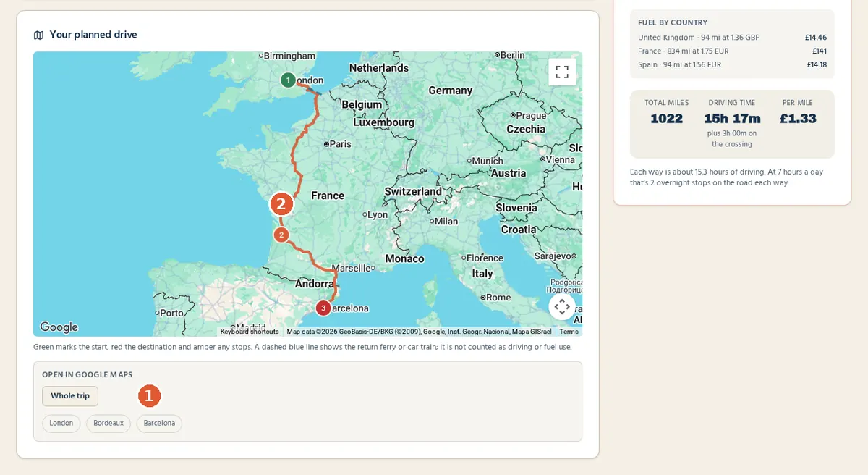This screenshot has height=475, width=868.
Task: Click the amber stop marker 2 at Bordeaux
Action: [281, 235]
